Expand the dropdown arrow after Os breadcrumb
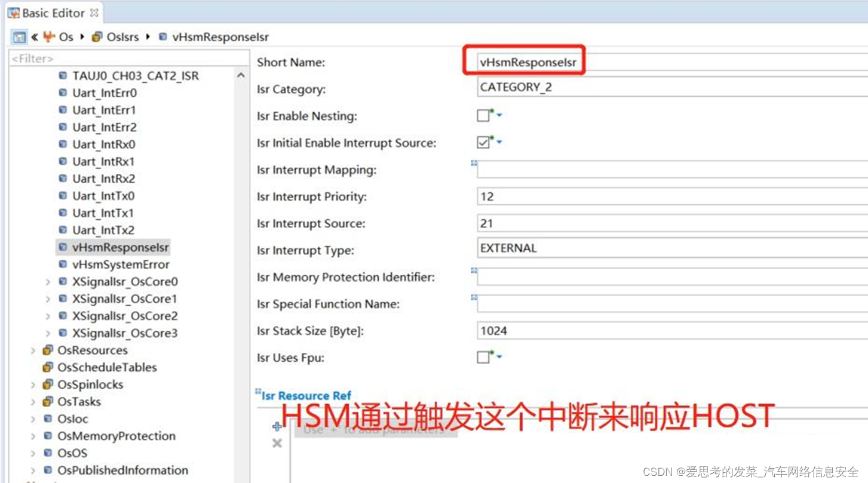This screenshot has width=868, height=483. (x=82, y=37)
